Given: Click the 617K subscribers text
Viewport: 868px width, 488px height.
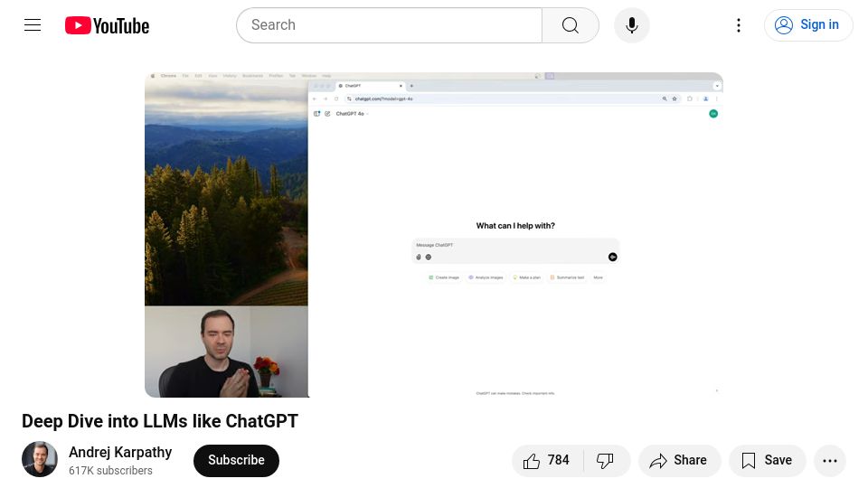Looking at the screenshot, I should click(110, 470).
